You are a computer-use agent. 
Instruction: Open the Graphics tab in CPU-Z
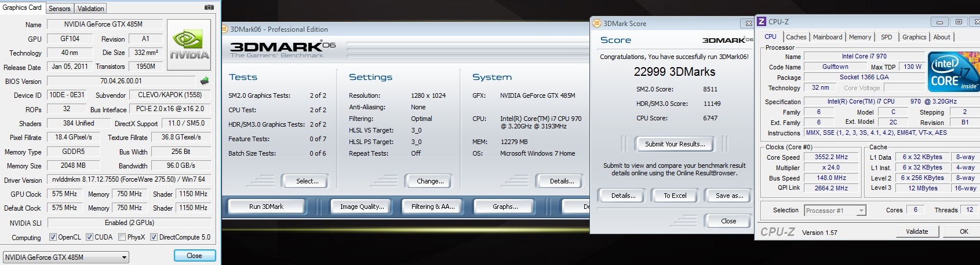(x=914, y=37)
